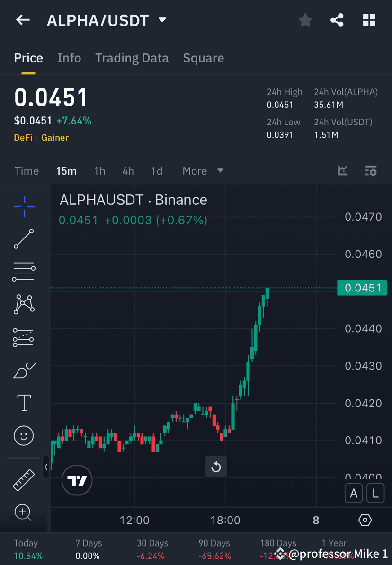Select the trend line drawing tool
Image resolution: width=392 pixels, height=565 pixels.
[24, 239]
